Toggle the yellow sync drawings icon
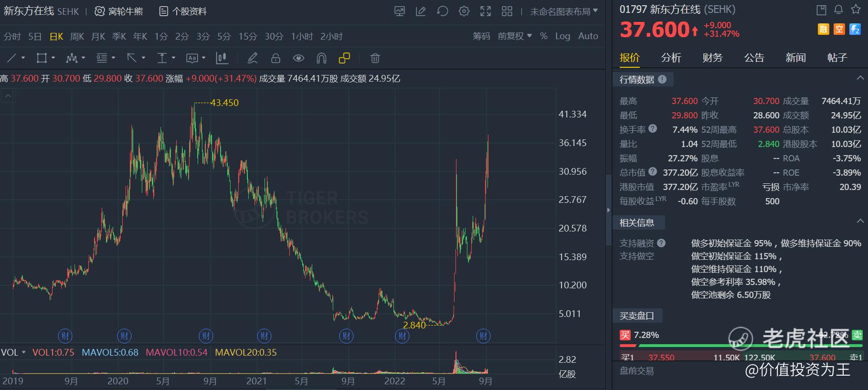Image resolution: width=868 pixels, height=390 pixels. 344,58
